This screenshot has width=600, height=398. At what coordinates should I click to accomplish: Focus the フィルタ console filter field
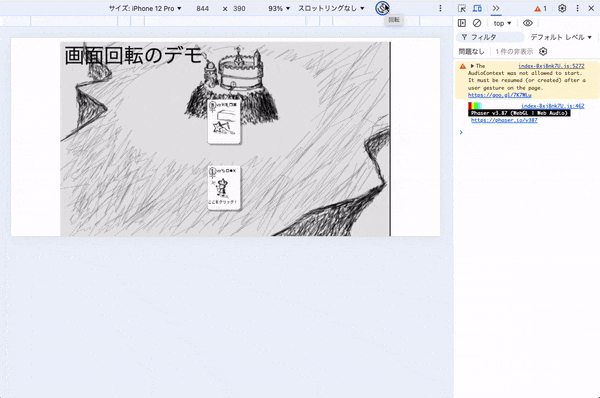tap(490, 37)
